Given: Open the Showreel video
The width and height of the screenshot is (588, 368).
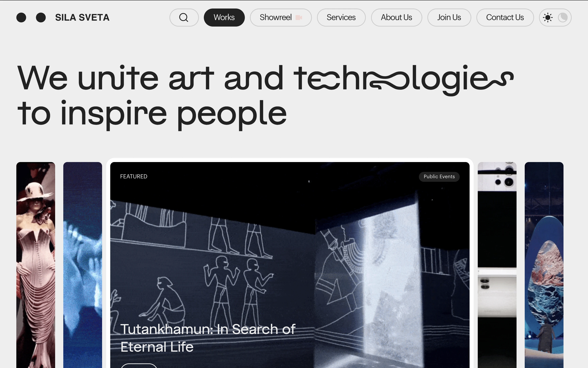Looking at the screenshot, I should click(x=276, y=18).
